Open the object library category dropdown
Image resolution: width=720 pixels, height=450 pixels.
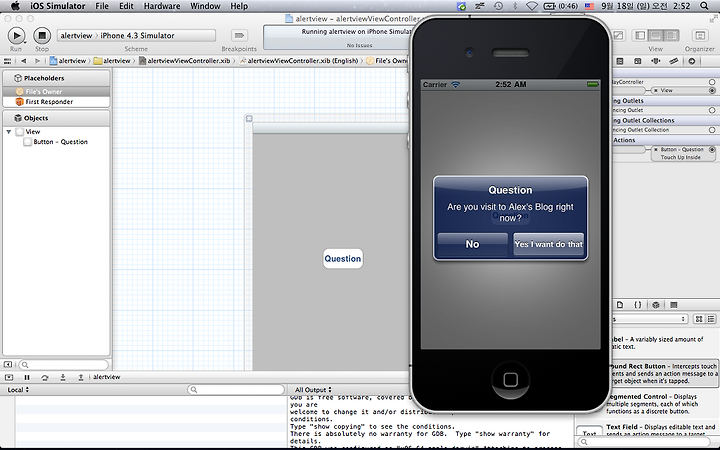pyautogui.click(x=650, y=319)
